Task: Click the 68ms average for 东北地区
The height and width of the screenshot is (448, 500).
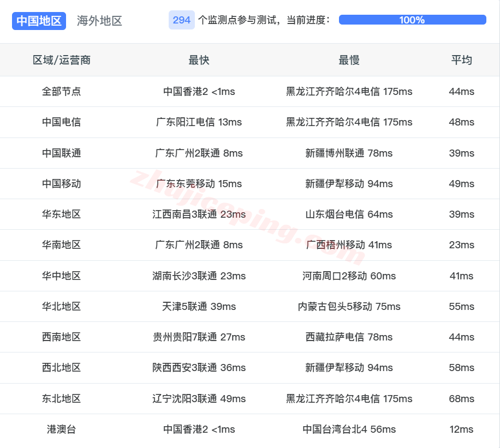Action: tap(461, 398)
